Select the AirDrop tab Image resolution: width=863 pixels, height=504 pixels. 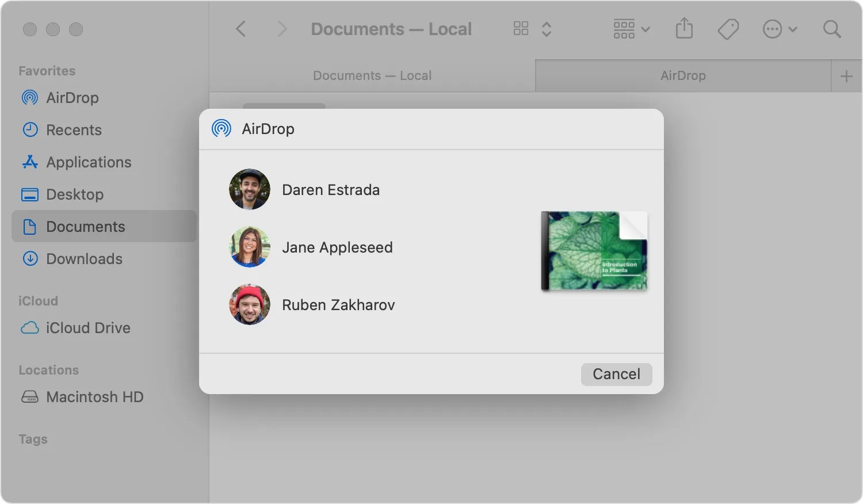(683, 75)
